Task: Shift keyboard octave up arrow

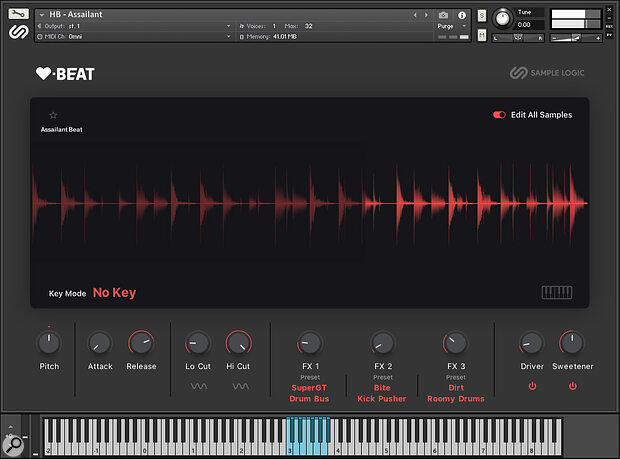Action: [x=10, y=427]
